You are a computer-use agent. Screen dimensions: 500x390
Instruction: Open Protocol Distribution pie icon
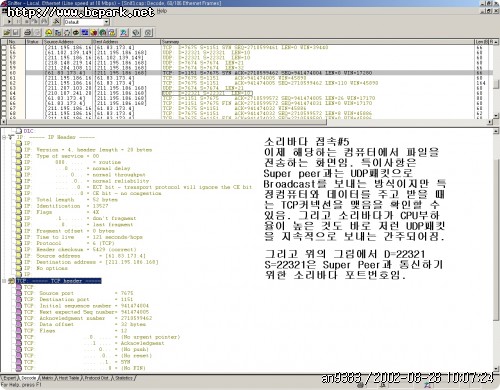(94, 32)
